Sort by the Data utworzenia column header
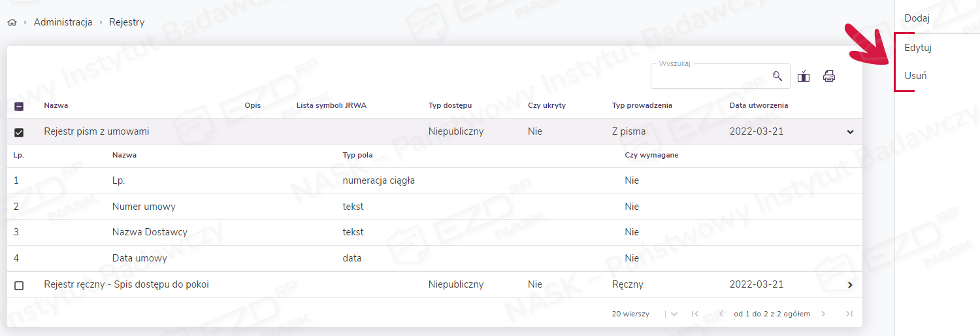 point(759,105)
